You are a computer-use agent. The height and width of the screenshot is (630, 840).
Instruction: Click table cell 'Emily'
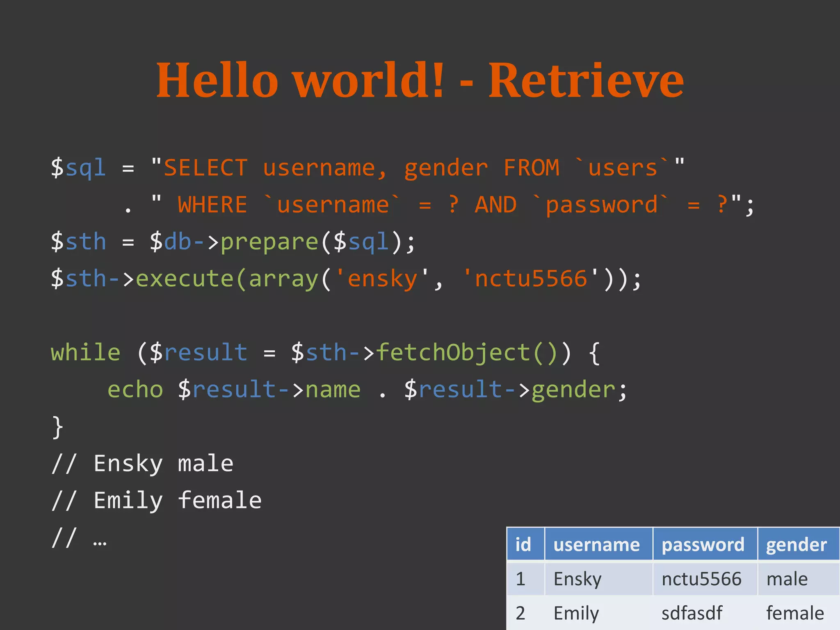598,613
